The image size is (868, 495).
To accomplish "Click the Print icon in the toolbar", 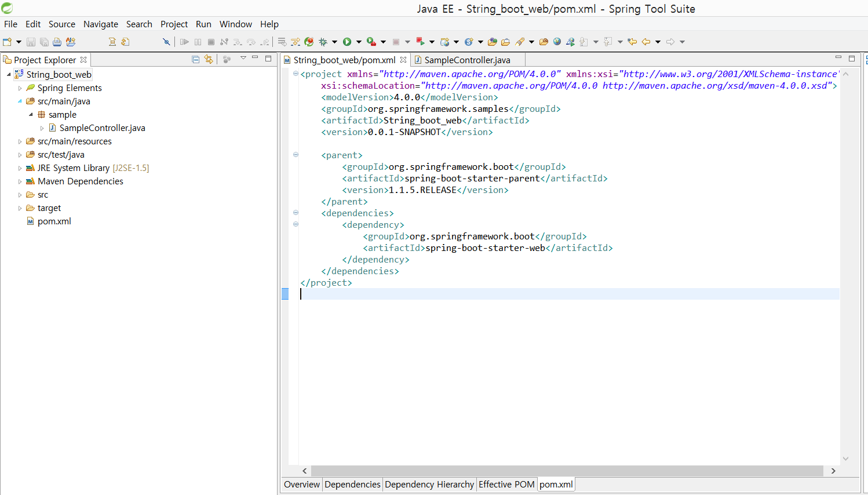I will pyautogui.click(x=57, y=42).
